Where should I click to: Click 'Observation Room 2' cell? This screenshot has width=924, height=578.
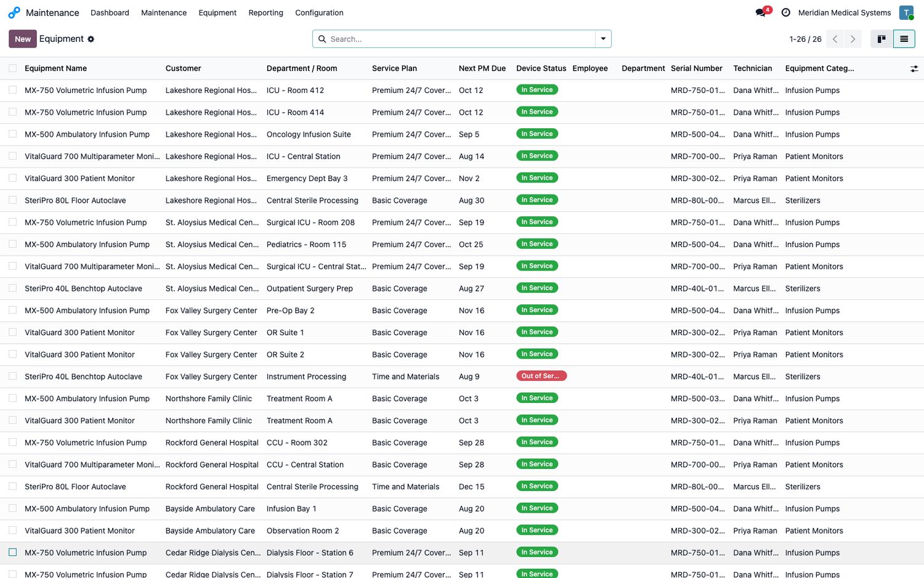[x=302, y=531]
